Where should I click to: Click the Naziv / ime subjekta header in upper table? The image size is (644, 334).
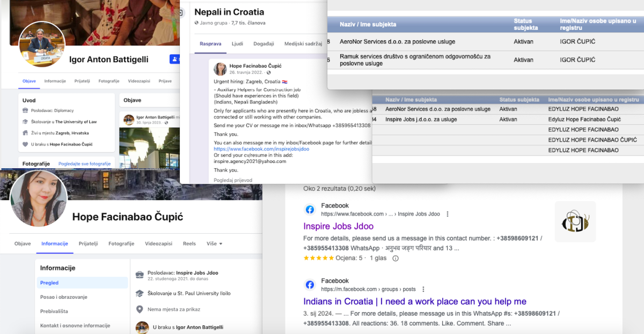(x=368, y=24)
